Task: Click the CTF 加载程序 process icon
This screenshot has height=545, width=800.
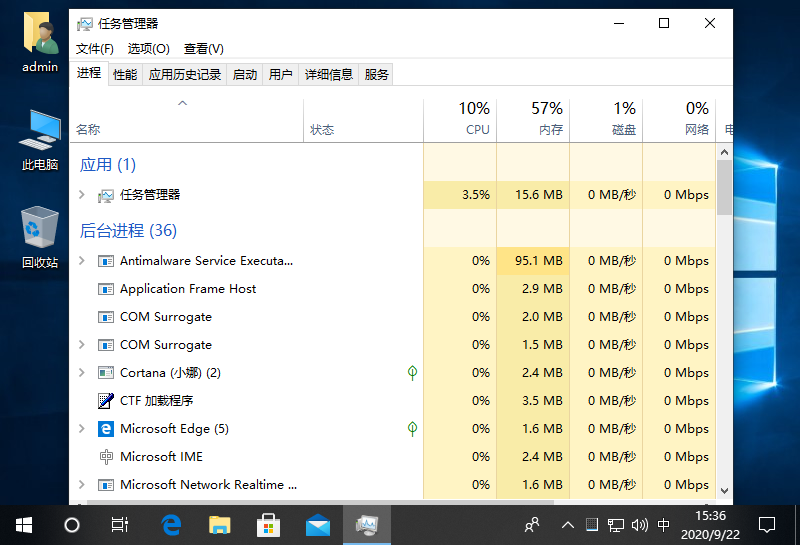Action: coord(106,401)
